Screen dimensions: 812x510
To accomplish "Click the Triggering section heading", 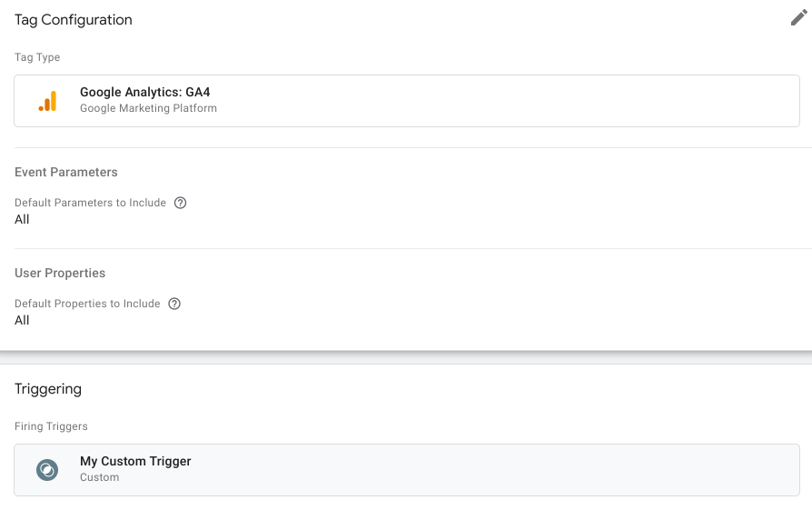I will (48, 389).
